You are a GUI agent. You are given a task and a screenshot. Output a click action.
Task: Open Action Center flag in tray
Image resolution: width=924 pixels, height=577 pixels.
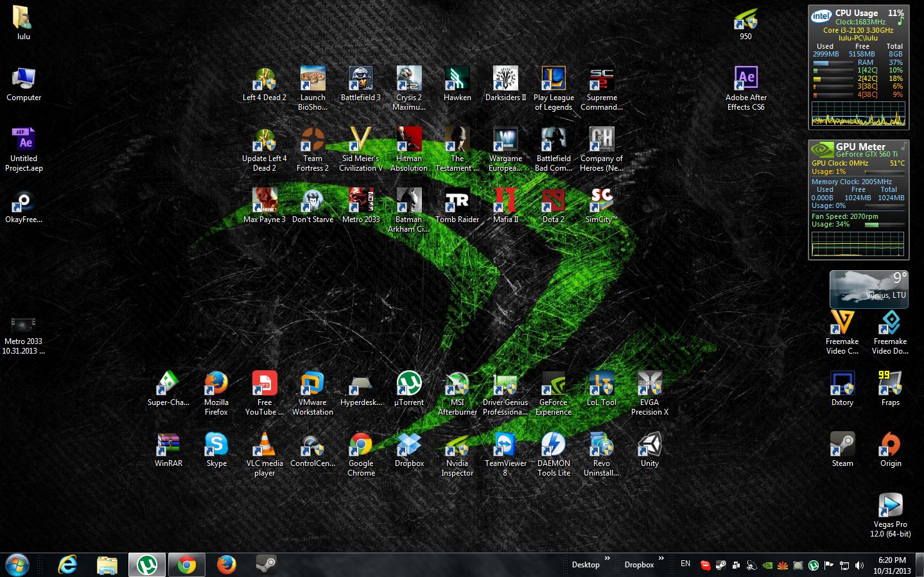(x=828, y=565)
